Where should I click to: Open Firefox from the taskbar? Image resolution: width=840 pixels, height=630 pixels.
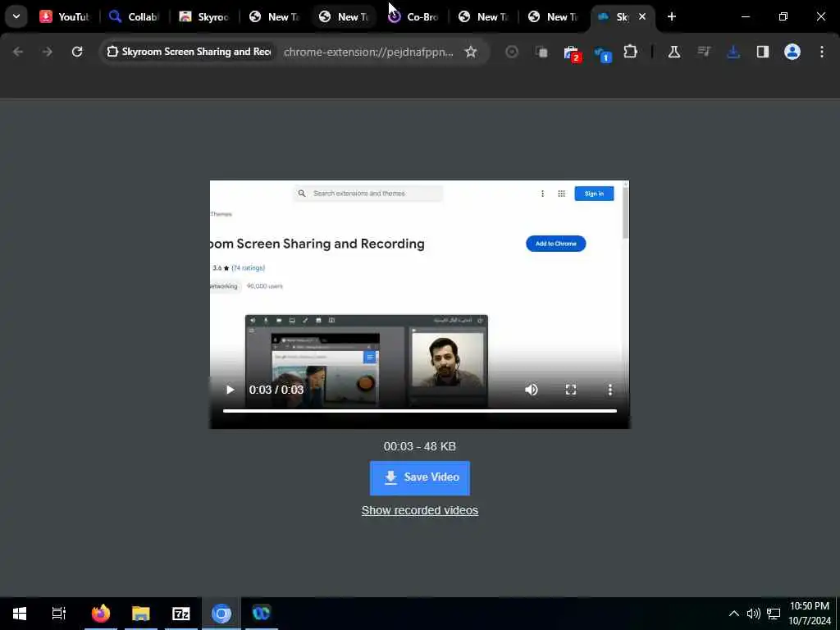point(101,614)
